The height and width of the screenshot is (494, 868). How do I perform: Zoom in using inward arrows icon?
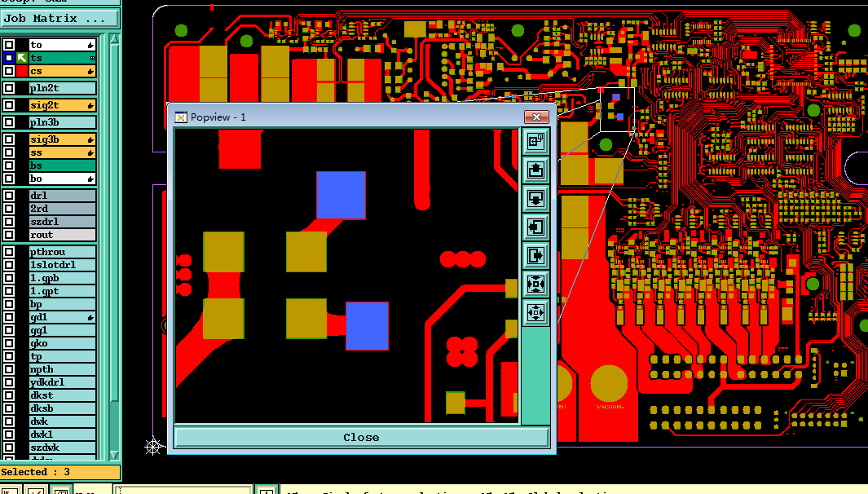535,284
